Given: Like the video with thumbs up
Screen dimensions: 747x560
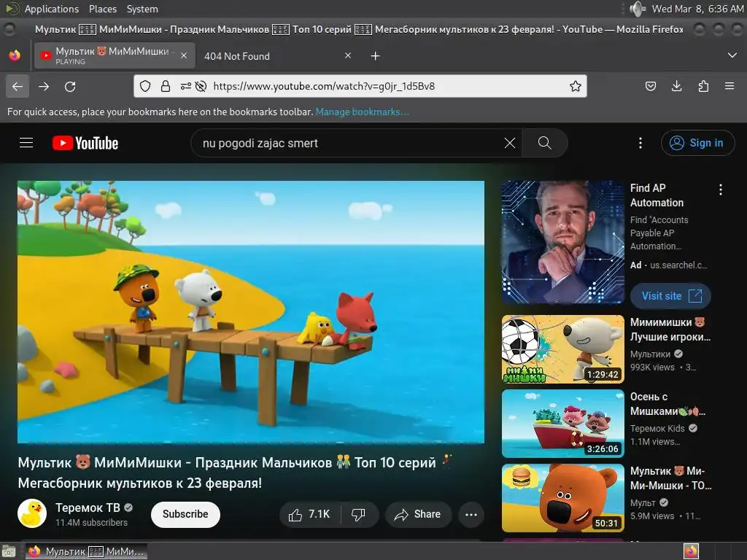Looking at the screenshot, I should (309, 514).
